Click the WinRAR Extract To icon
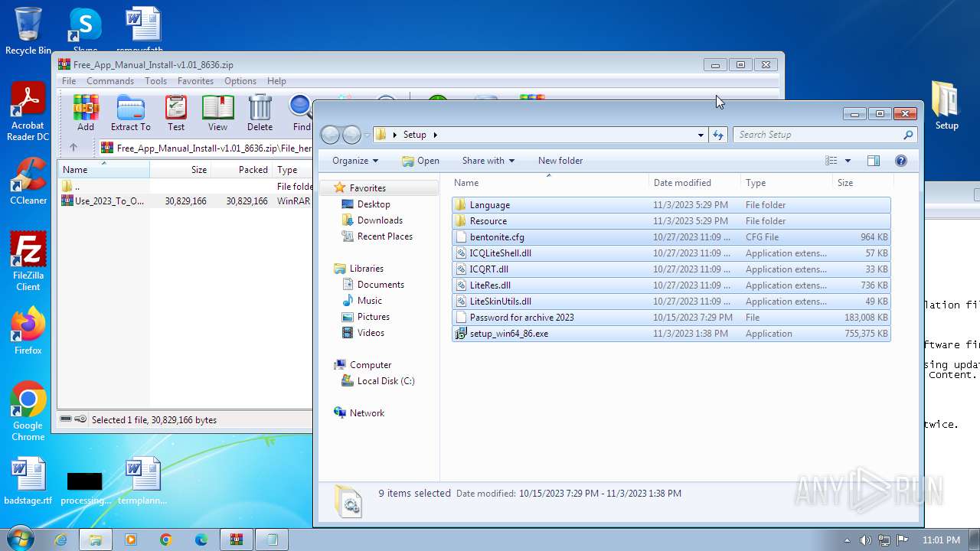 130,113
